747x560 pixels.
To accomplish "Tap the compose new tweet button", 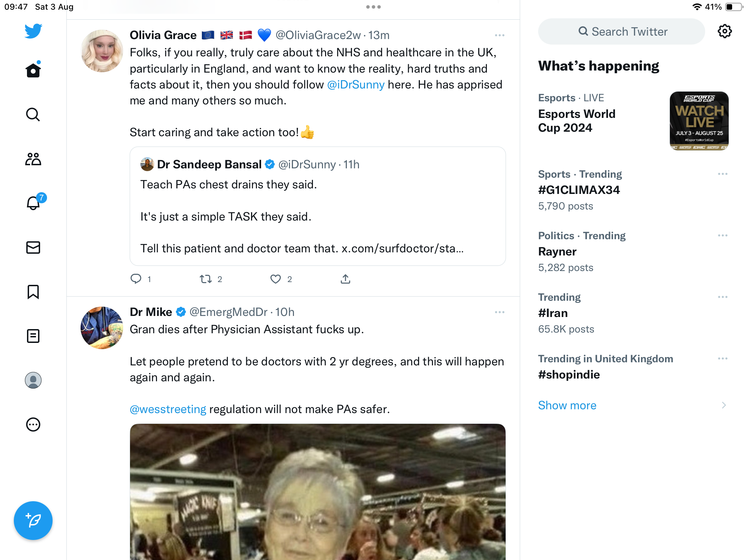I will coord(33,520).
